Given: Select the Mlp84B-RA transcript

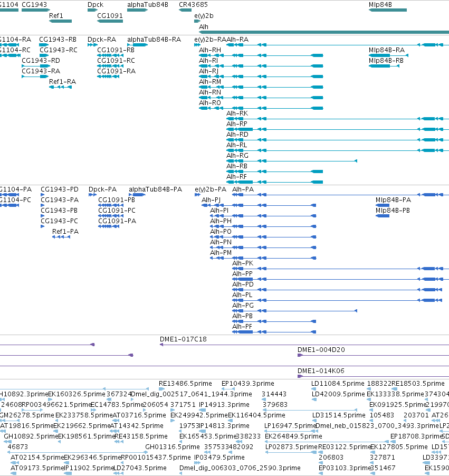Looking at the screenshot, I should pos(388,55).
